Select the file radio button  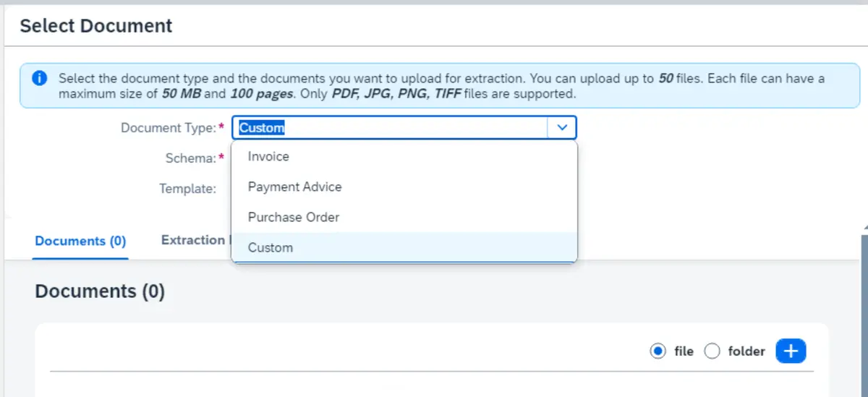click(658, 351)
